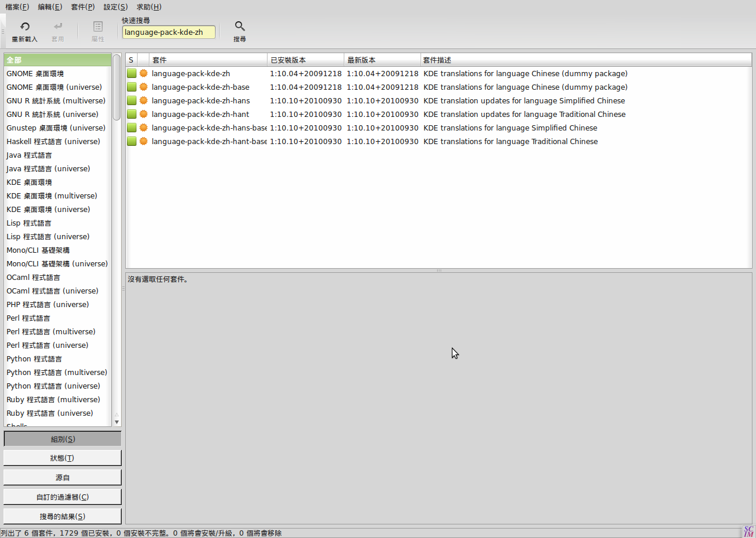Select Ruby 程式語言 (universe) category

pos(57,413)
